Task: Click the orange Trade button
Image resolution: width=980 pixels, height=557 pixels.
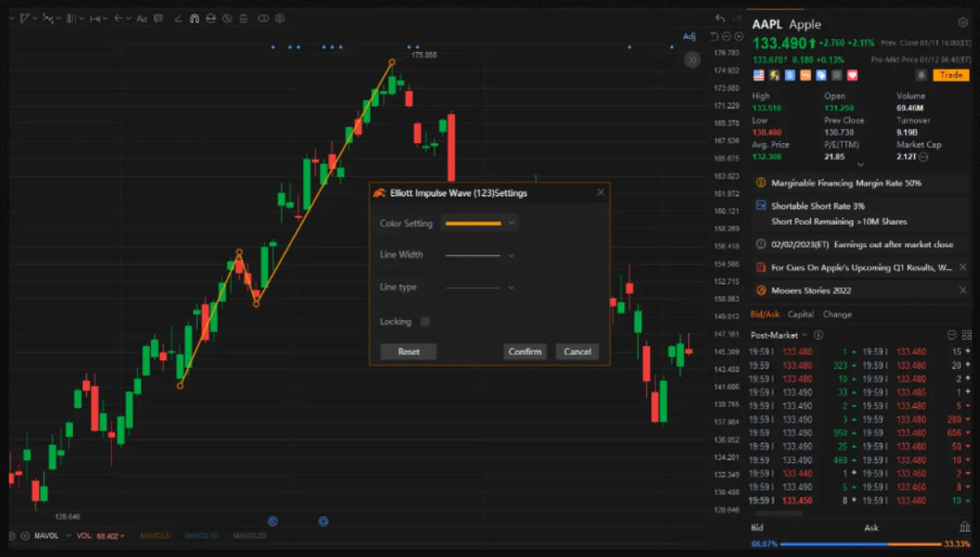Action: point(950,75)
